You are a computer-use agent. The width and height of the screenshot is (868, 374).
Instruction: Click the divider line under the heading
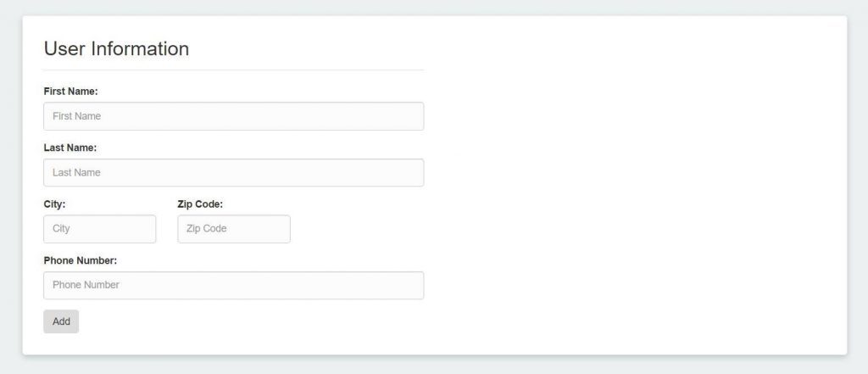click(x=233, y=70)
